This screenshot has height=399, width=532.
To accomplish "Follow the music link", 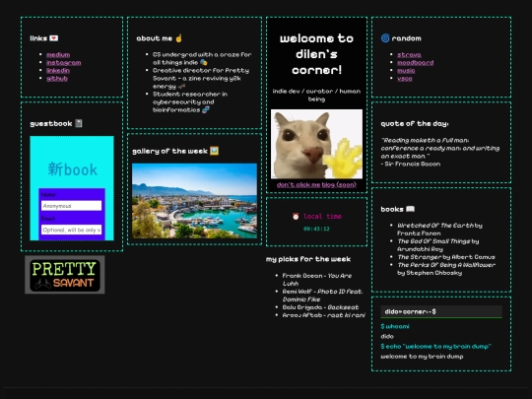I will pyautogui.click(x=406, y=71).
